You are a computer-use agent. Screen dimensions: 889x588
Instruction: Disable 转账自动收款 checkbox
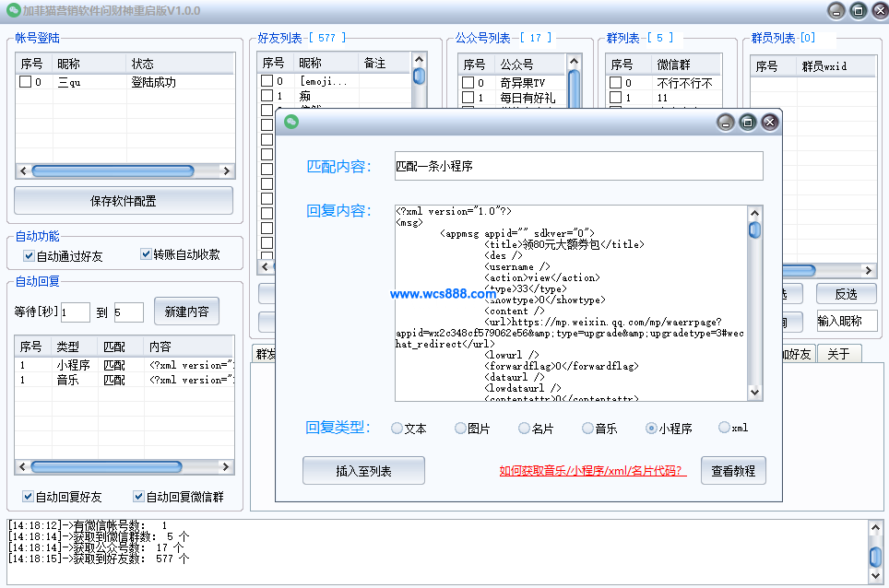[147, 254]
